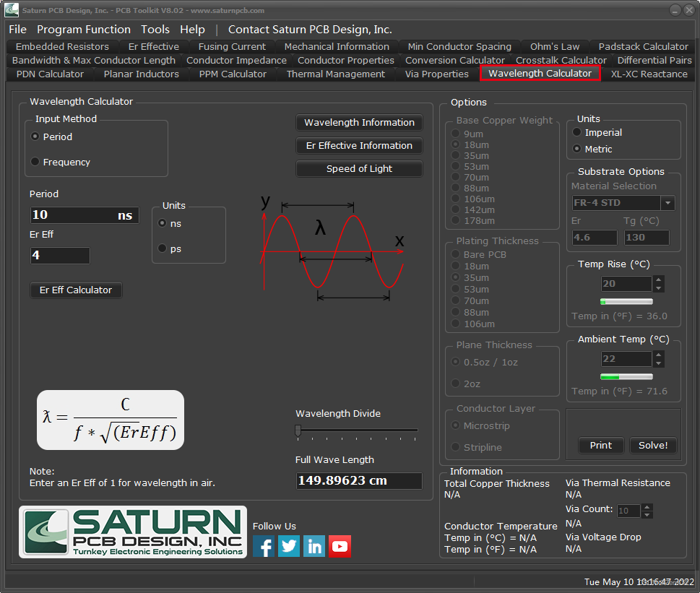Open the FR-4 STD material selection dropdown
Viewport: 700px width, 593px height.
[668, 203]
